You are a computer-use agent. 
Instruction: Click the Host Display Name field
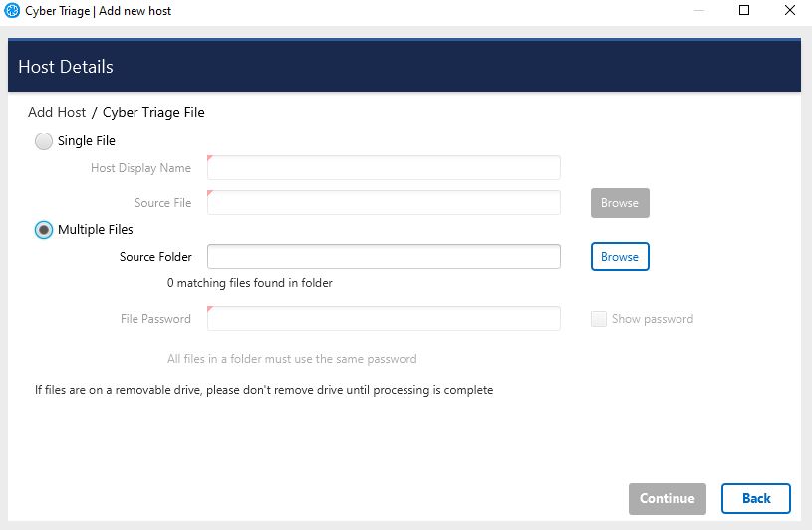384,168
